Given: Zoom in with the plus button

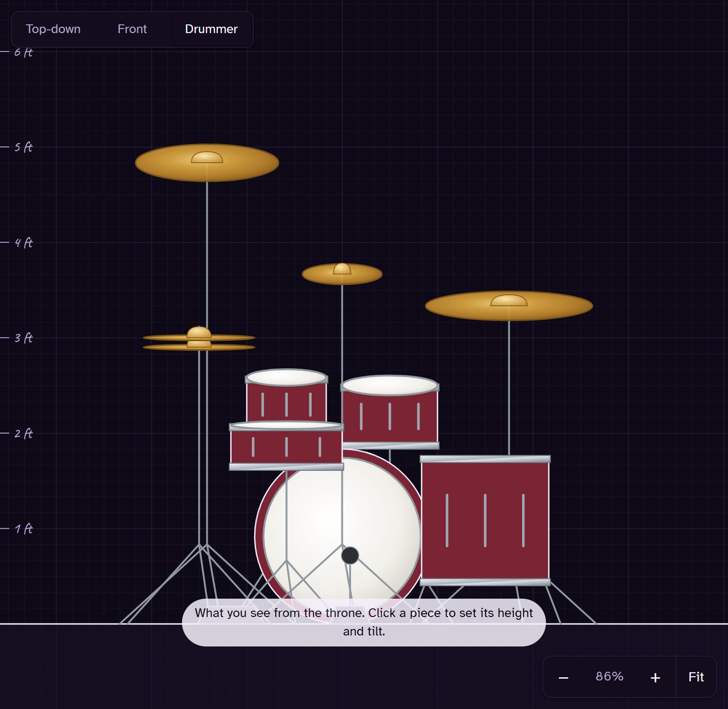Looking at the screenshot, I should 655,677.
